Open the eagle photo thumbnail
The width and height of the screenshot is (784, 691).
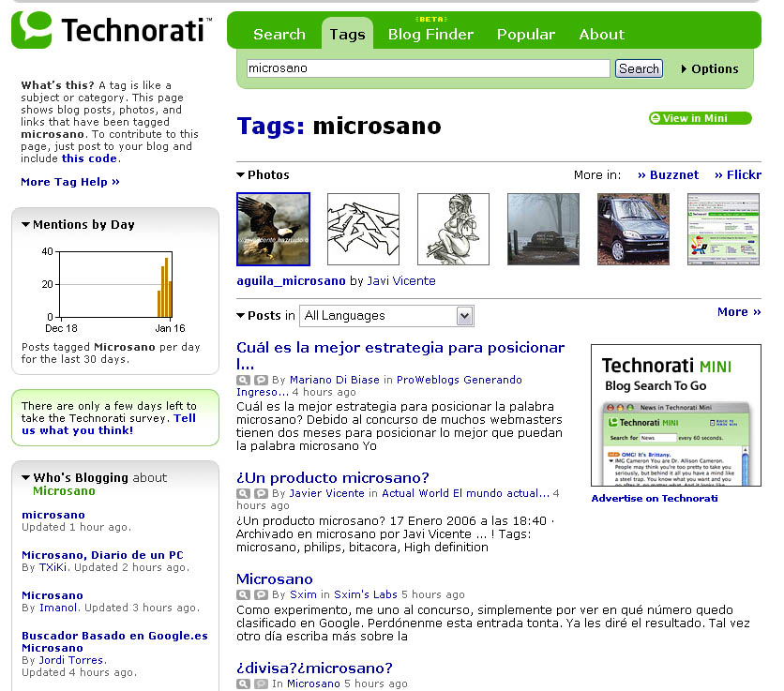click(273, 229)
